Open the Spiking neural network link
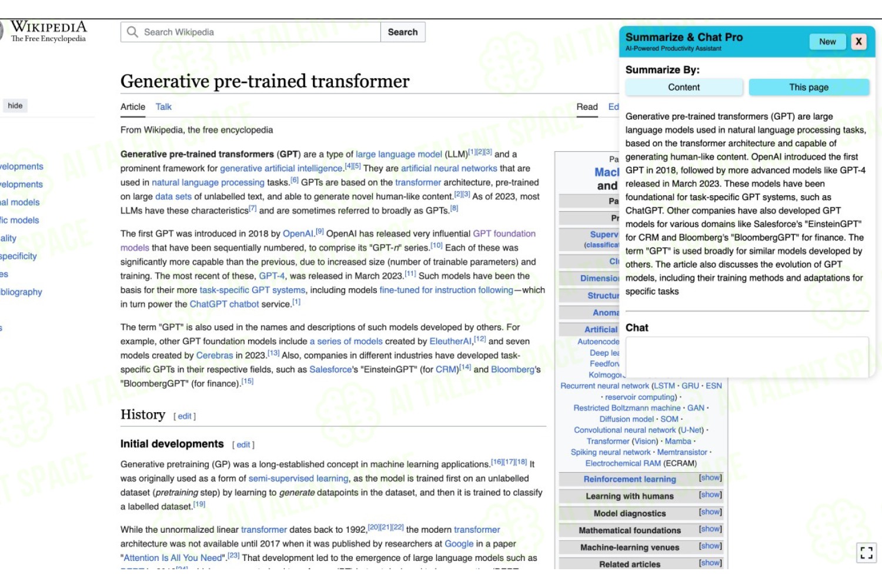 click(x=610, y=452)
